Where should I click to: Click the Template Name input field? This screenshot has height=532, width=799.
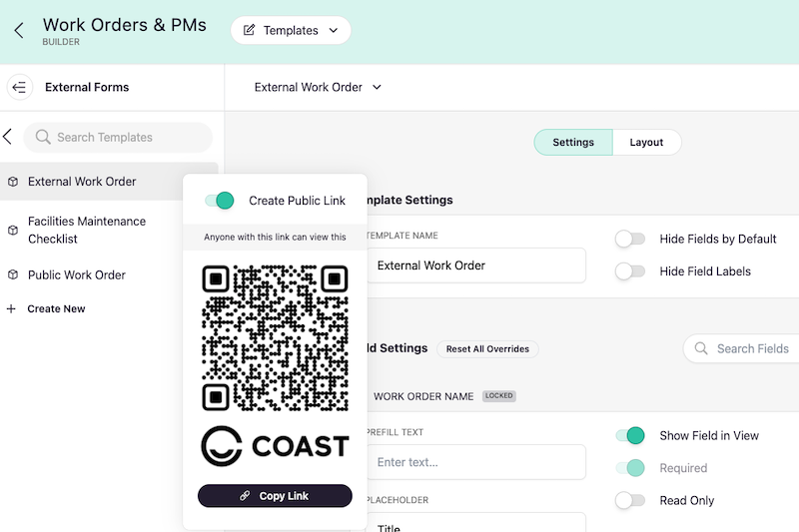476,266
